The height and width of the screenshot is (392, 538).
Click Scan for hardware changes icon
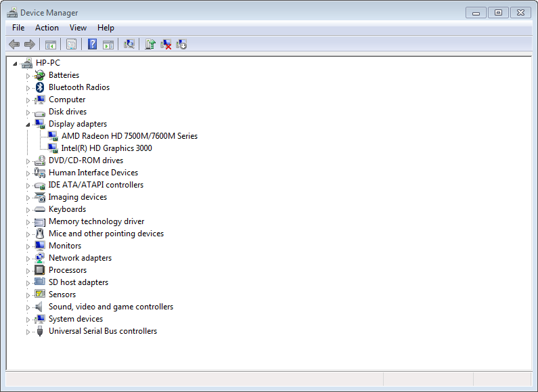click(x=129, y=44)
